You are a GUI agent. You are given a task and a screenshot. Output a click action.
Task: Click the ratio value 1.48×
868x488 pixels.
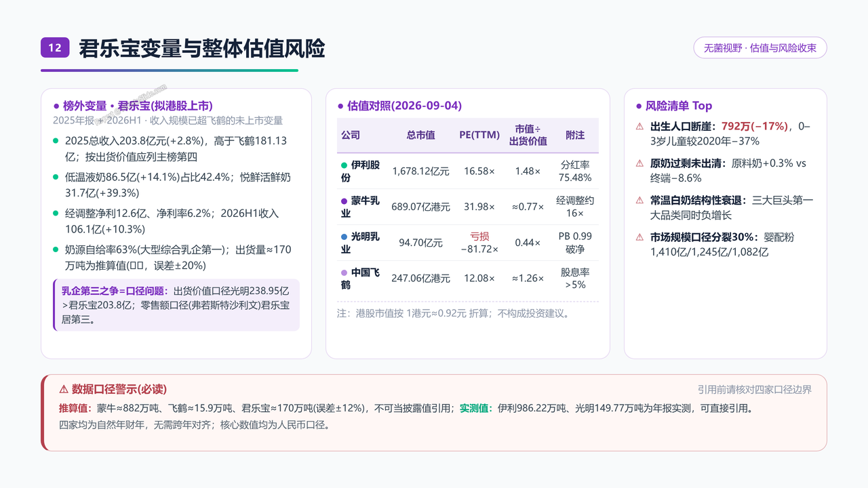528,171
